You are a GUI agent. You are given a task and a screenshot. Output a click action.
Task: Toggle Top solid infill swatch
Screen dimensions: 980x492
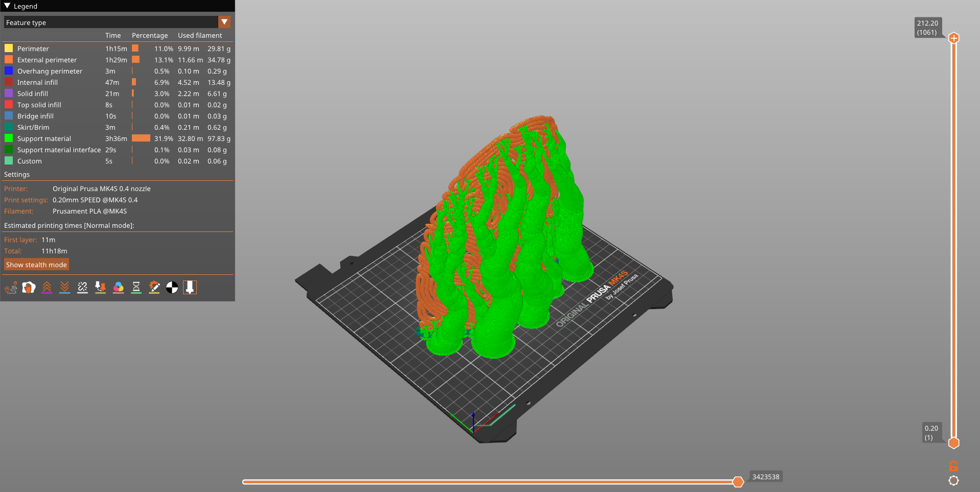click(9, 104)
